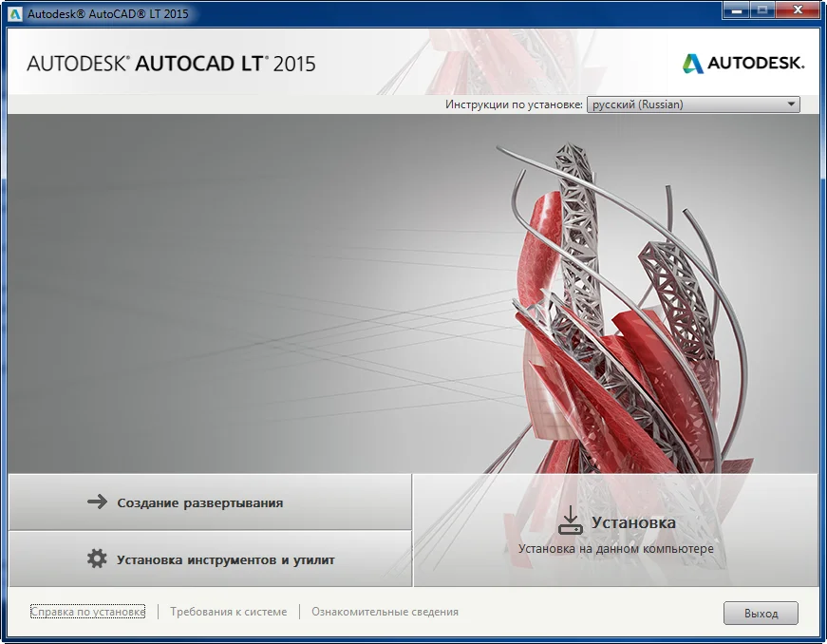This screenshot has width=827, height=644.
Task: Open the installation instructions language dropdown
Action: pyautogui.click(x=693, y=104)
